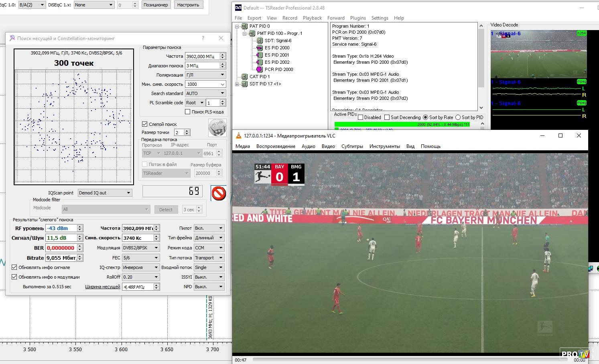The image size is (599, 364).
Task: Click the Позиционер button
Action: 156,5
